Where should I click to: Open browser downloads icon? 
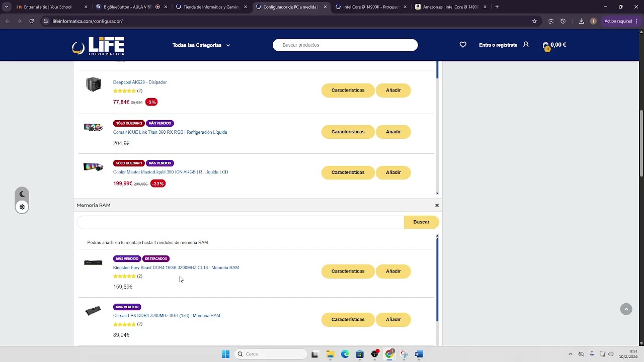pos(581,21)
